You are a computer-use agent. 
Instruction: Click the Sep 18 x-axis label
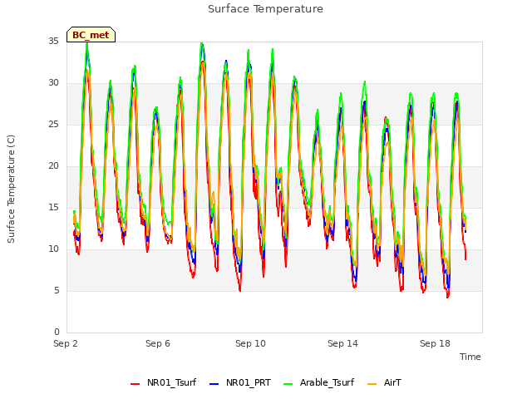[x=435, y=343]
